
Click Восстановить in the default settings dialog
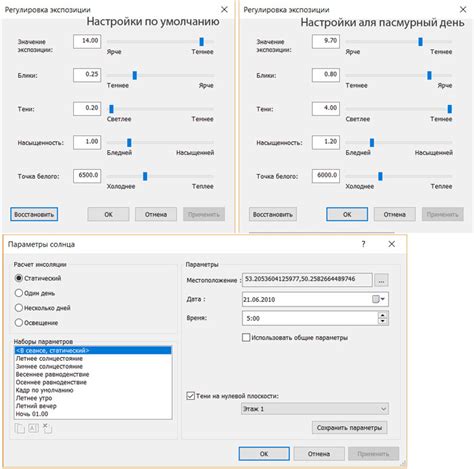pyautogui.click(x=34, y=214)
